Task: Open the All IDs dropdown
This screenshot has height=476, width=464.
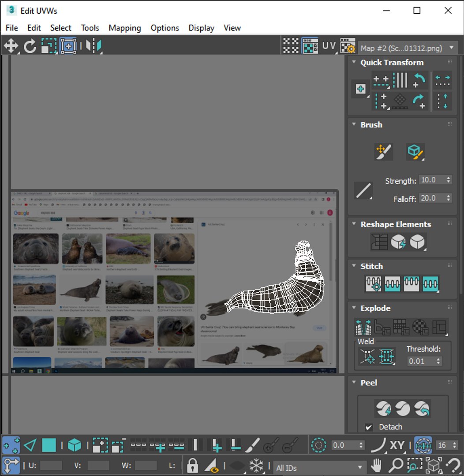Action: (319, 468)
